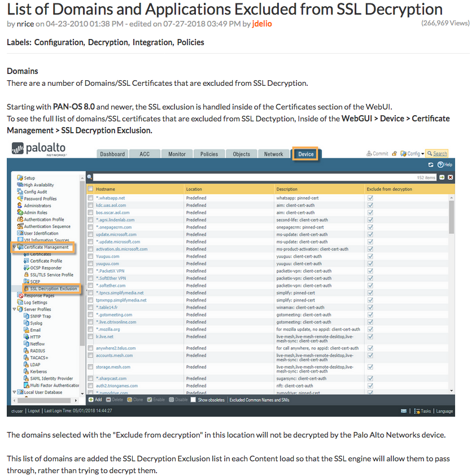The image size is (476, 476).
Task: Click the Integration label link
Action: pos(153,42)
